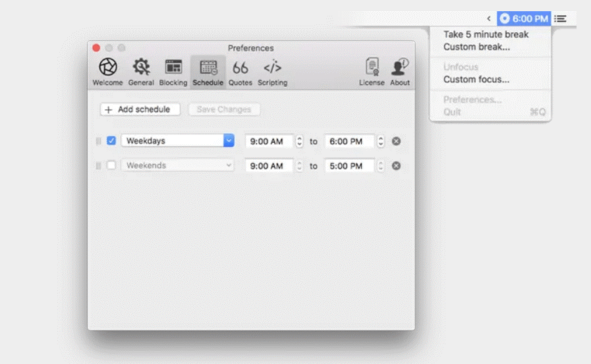Viewport: 591px width, 364px height.
Task: Click the Save Changes button
Action: 224,109
